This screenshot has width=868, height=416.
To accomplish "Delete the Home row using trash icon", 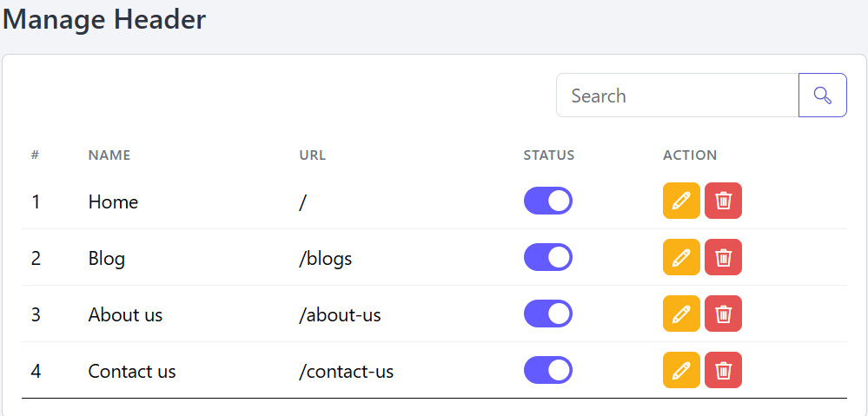I will [x=723, y=201].
